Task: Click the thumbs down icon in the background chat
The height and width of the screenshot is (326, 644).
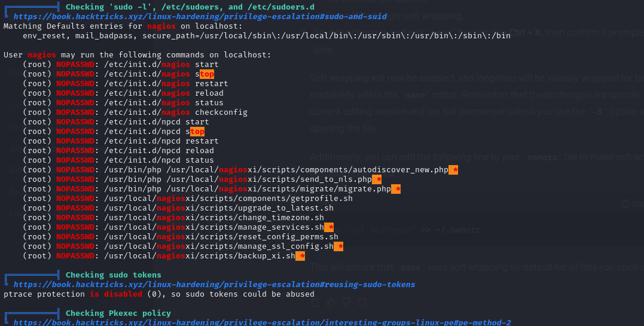Action: tap(346, 303)
